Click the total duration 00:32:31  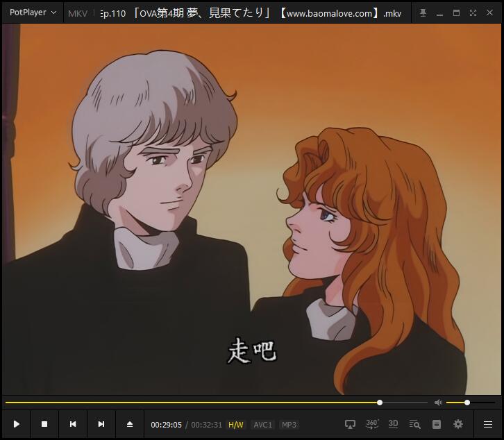pyautogui.click(x=206, y=425)
